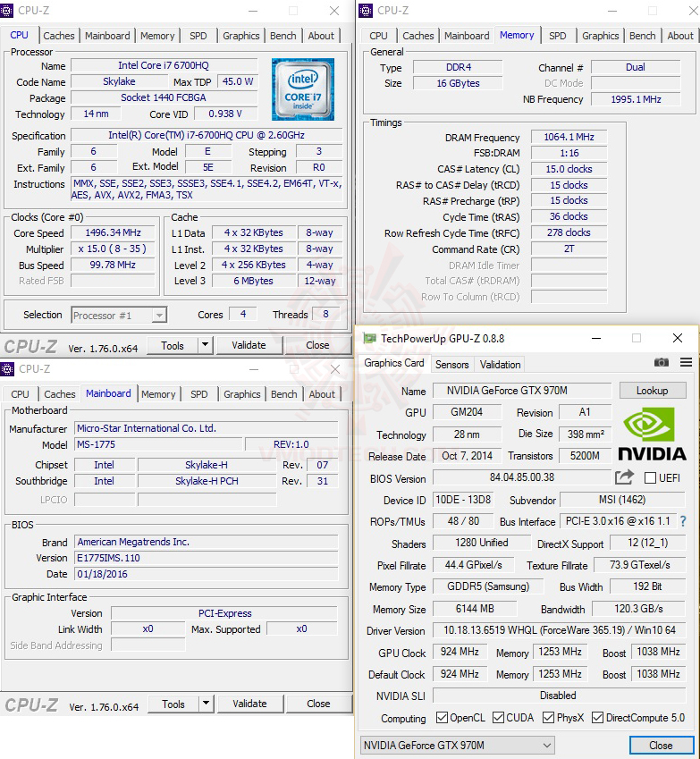
Task: Select CPU tab in Memory window
Action: (378, 36)
